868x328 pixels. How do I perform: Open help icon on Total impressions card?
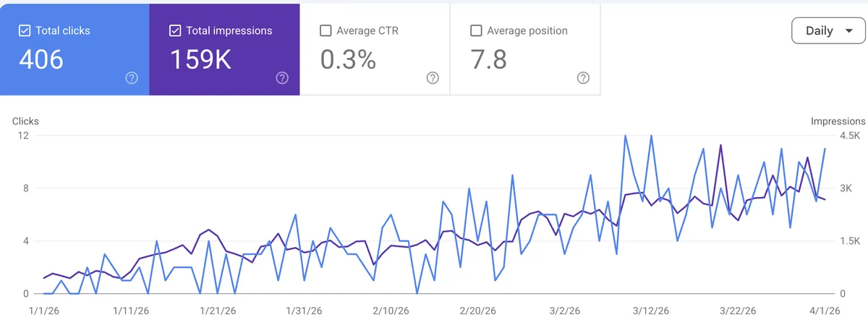pos(282,78)
